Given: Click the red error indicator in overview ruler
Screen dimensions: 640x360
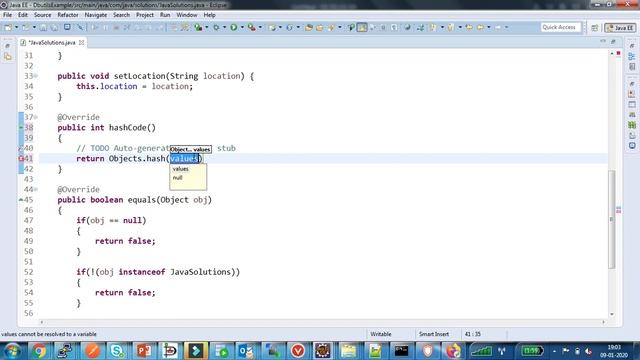Looking at the screenshot, I should click(618, 53).
